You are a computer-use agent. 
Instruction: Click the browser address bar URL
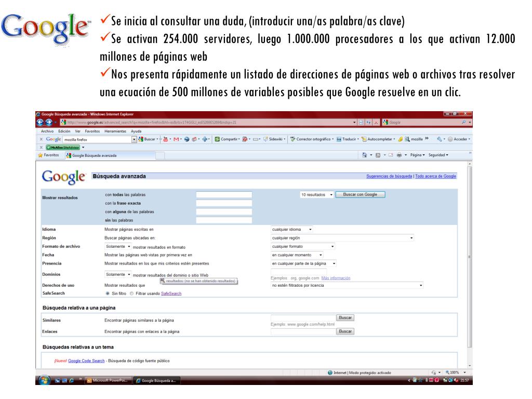coord(207,123)
